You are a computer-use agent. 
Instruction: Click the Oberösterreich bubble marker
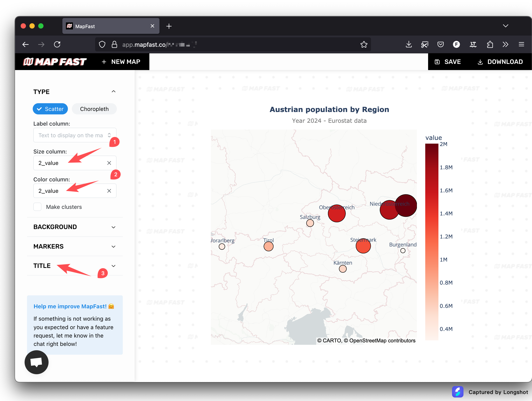pos(337,213)
